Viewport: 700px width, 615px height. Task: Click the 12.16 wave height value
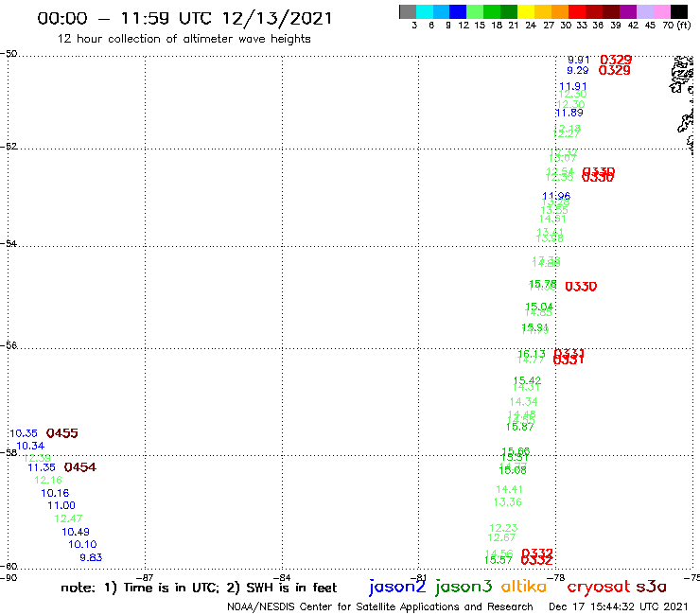click(x=48, y=480)
